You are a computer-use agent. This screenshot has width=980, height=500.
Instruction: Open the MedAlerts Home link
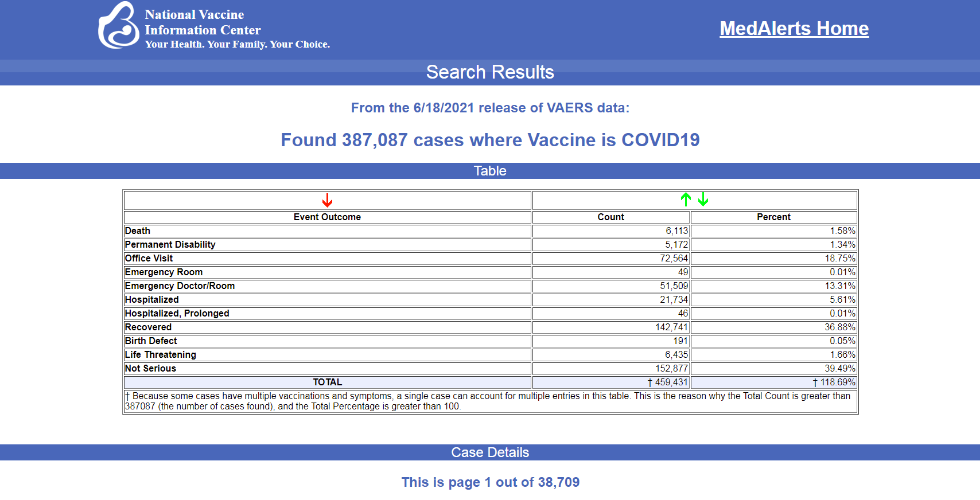794,29
